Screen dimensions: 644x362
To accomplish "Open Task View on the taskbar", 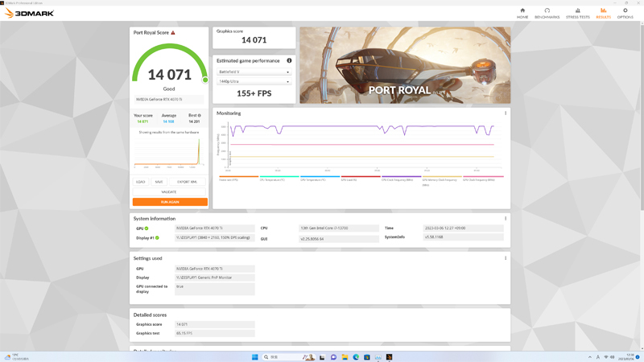I will point(322,357).
